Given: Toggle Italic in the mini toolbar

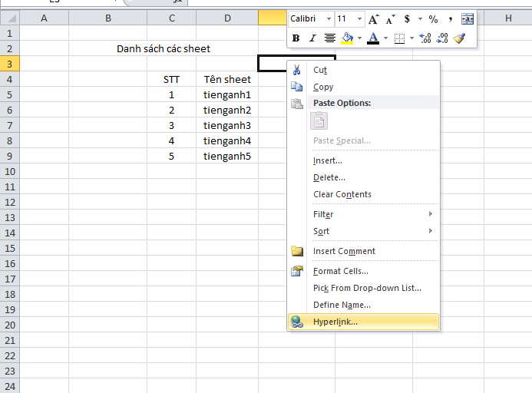Looking at the screenshot, I should [x=312, y=38].
